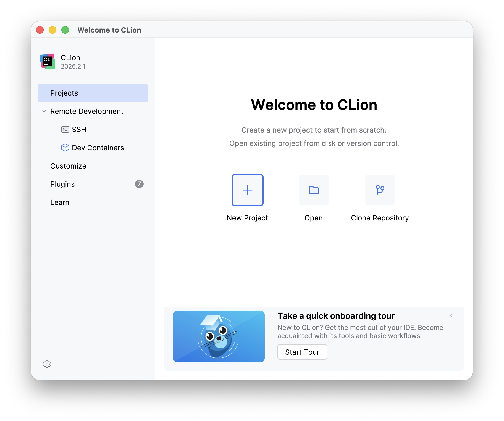Screen dimensions: 504x421
Task: Click the Dev Containers cube icon
Action: click(x=65, y=148)
